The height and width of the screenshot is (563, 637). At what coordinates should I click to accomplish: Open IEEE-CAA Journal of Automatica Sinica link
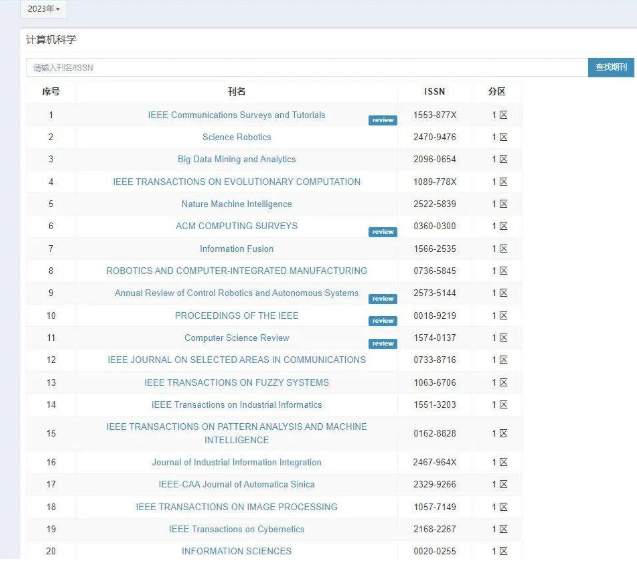point(236,485)
